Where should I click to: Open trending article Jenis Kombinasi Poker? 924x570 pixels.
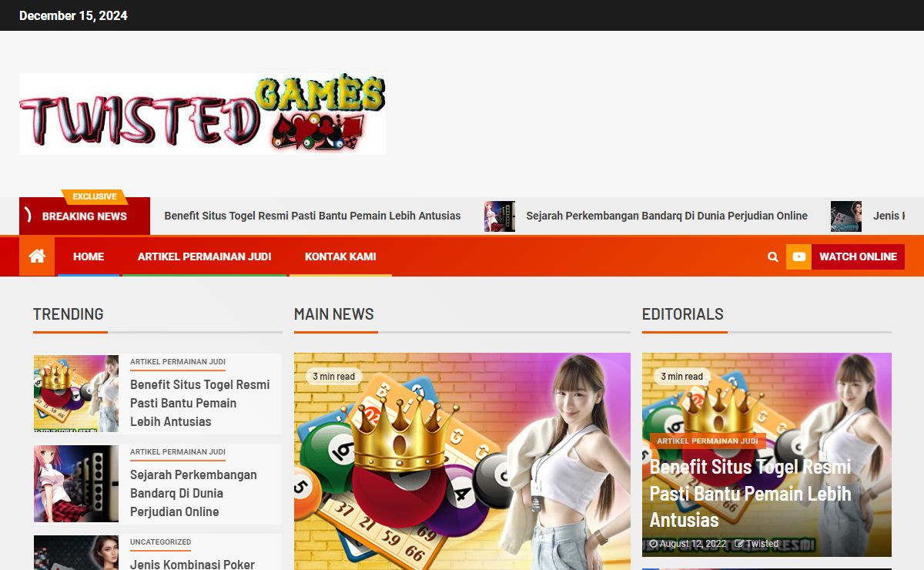pos(192,564)
